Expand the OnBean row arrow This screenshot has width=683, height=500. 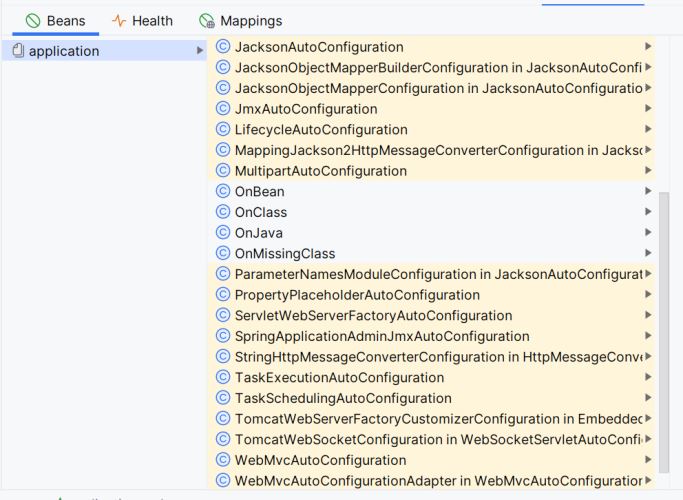[648, 191]
